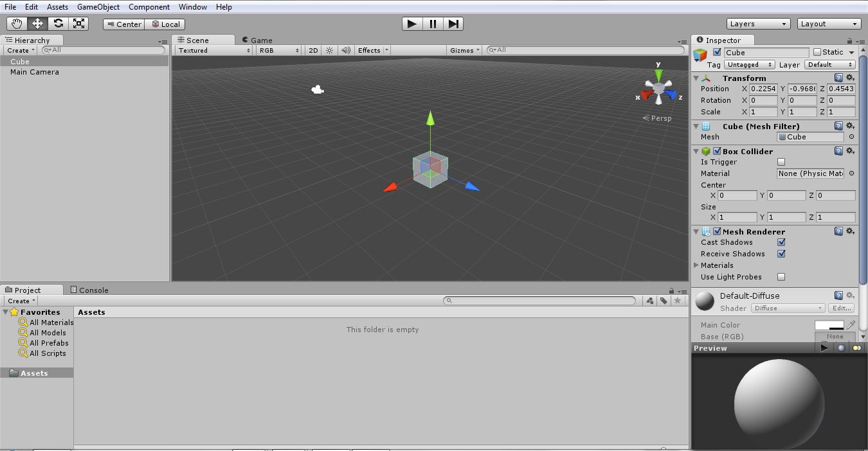Click the Step frame button

pyautogui.click(x=453, y=24)
